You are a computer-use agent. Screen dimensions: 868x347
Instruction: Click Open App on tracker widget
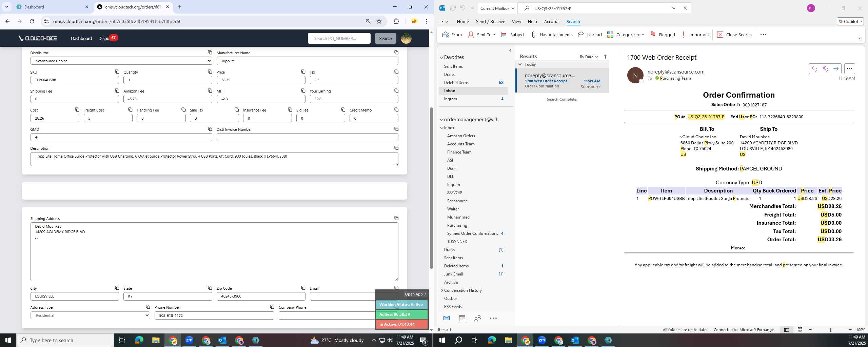[415, 294]
